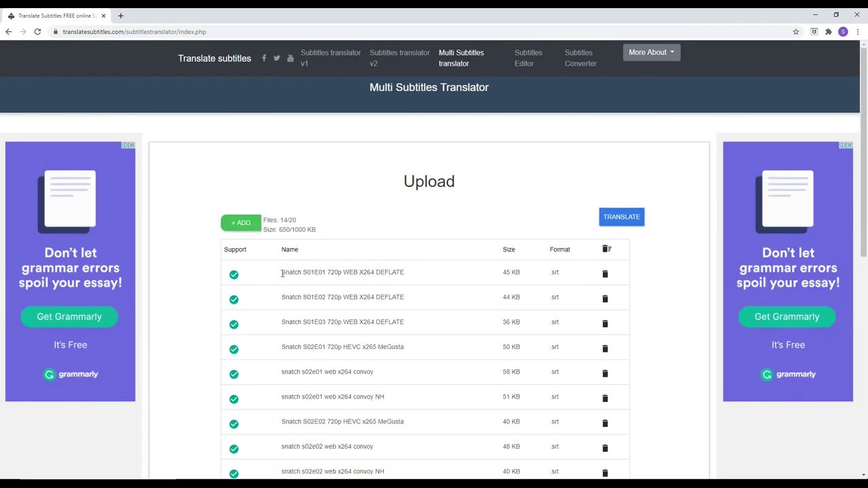
Task: Click the green check for Snatch S01E01
Action: [234, 274]
